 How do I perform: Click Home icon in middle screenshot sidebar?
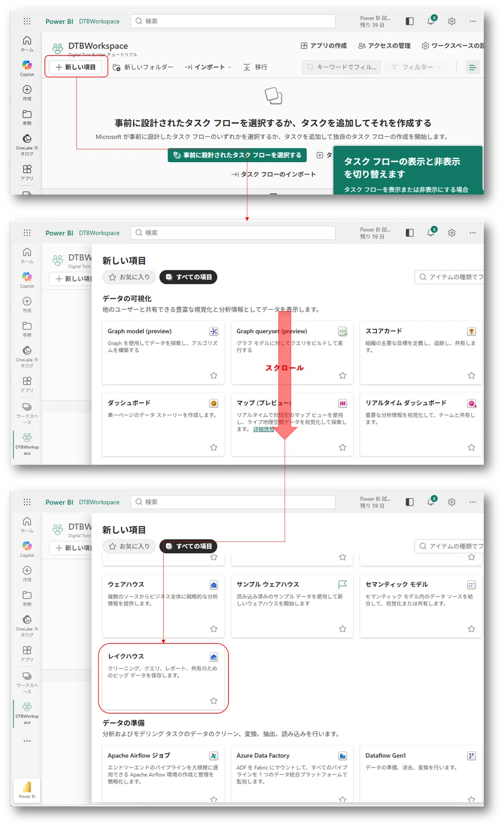[27, 252]
